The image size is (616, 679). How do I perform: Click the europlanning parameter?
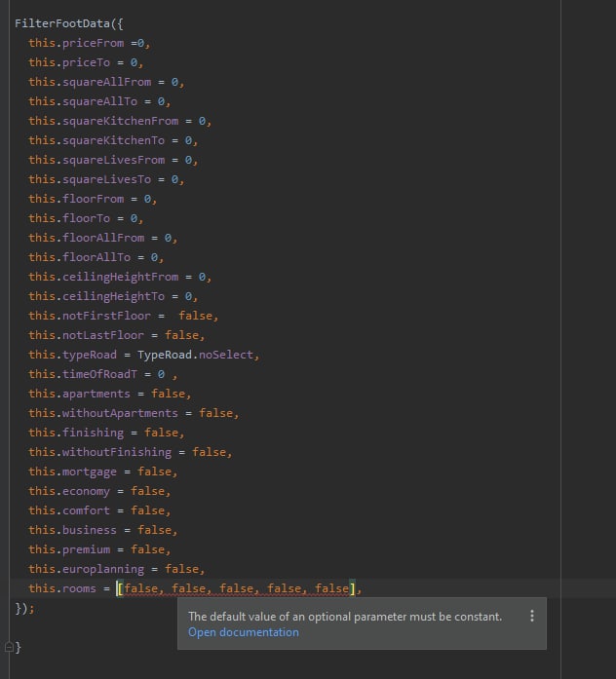[103, 569]
